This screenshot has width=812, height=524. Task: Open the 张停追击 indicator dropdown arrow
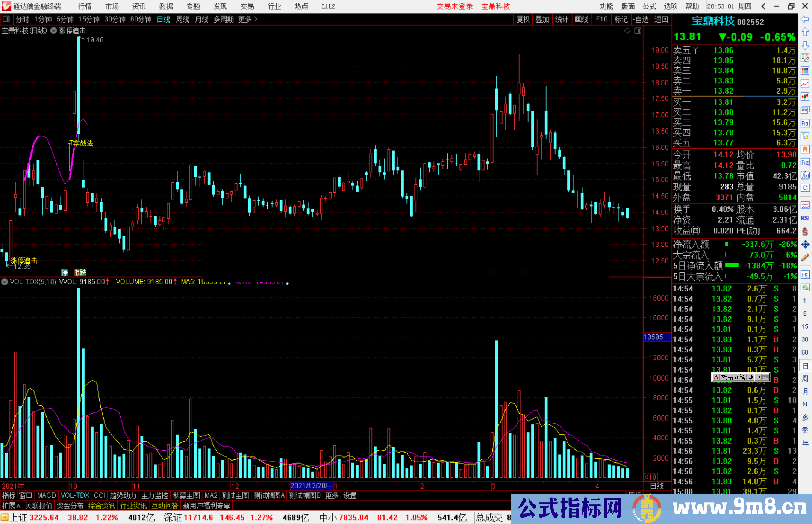[53, 31]
